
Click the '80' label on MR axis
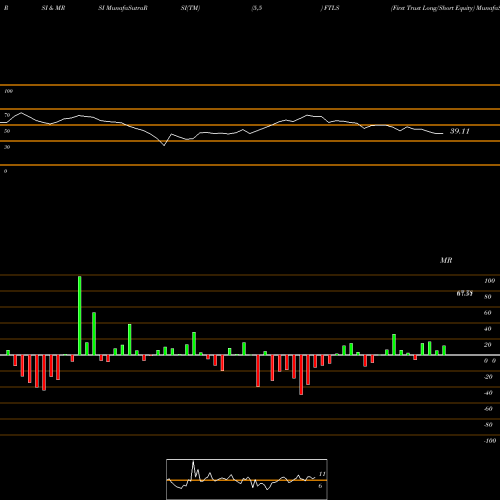pyautogui.click(x=488, y=297)
